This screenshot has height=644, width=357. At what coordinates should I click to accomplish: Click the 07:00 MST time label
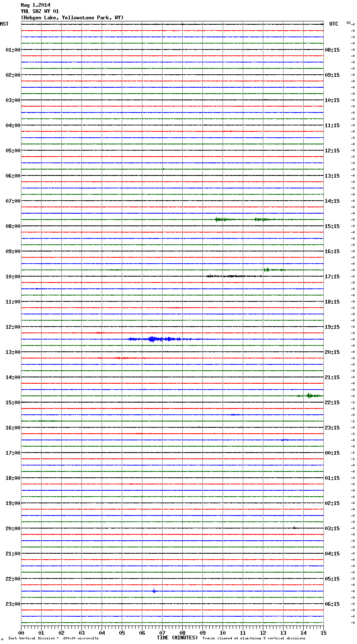click(x=13, y=201)
